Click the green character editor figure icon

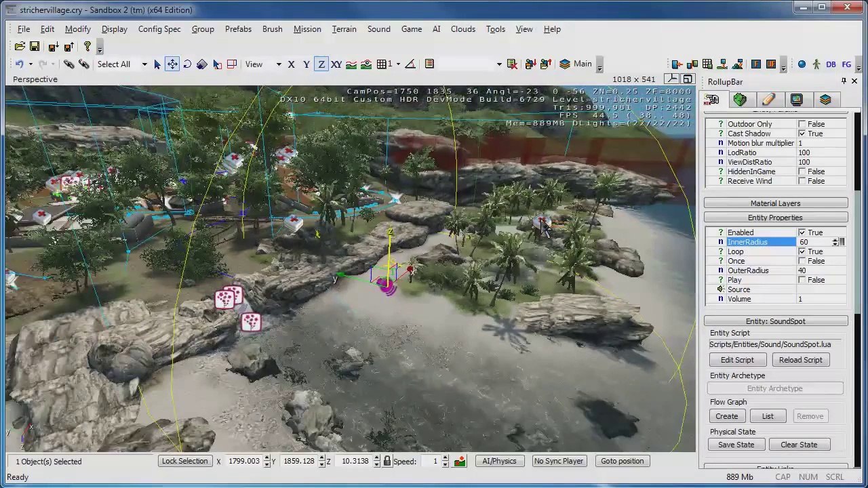[x=816, y=64]
